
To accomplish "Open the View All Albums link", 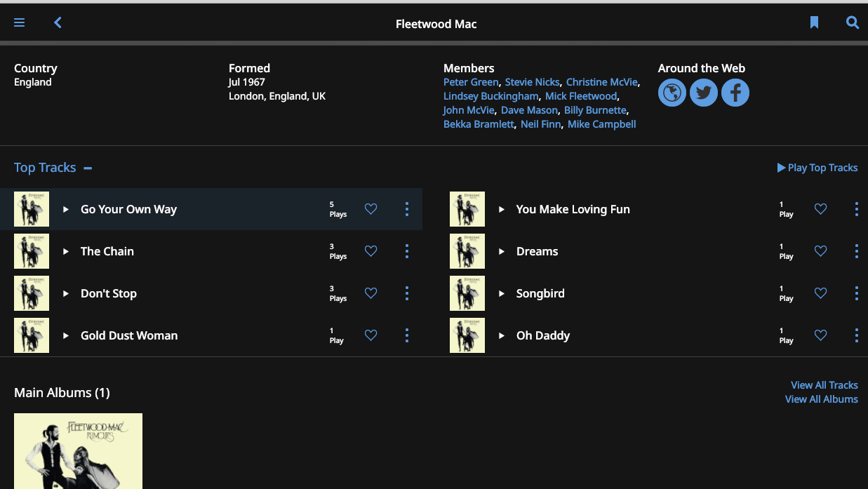I will tap(822, 399).
